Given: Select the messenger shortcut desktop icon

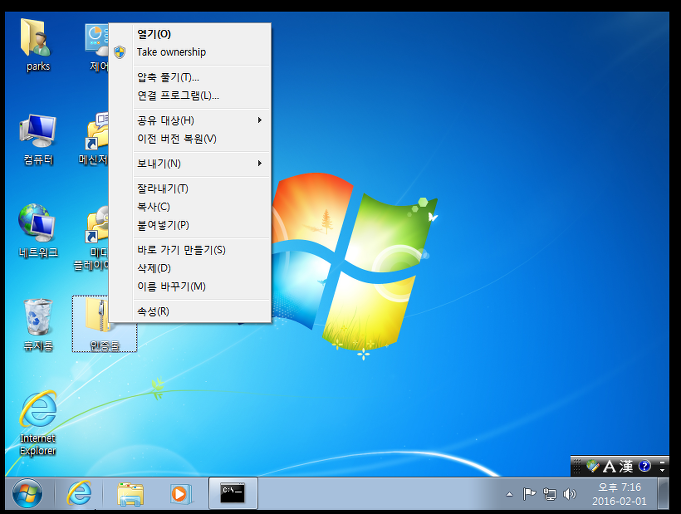Looking at the screenshot, I should (x=94, y=139).
